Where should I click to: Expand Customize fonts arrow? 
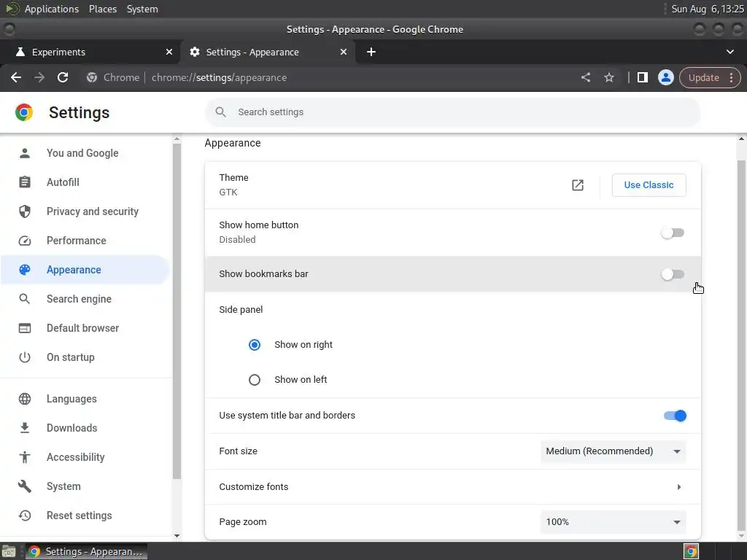(678, 487)
